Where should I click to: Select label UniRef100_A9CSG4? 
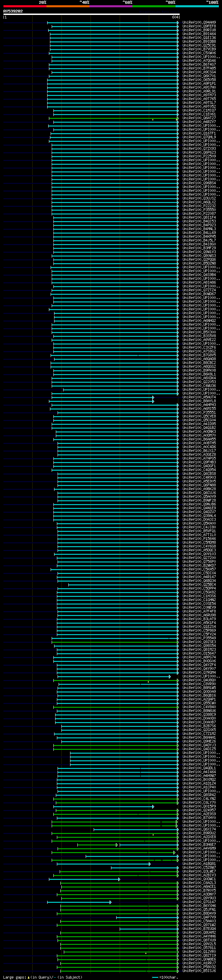coord(199,72)
